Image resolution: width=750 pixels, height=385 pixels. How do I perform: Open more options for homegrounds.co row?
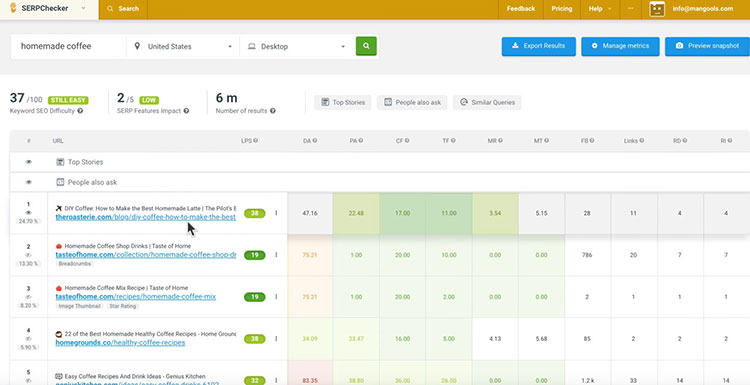(x=276, y=339)
